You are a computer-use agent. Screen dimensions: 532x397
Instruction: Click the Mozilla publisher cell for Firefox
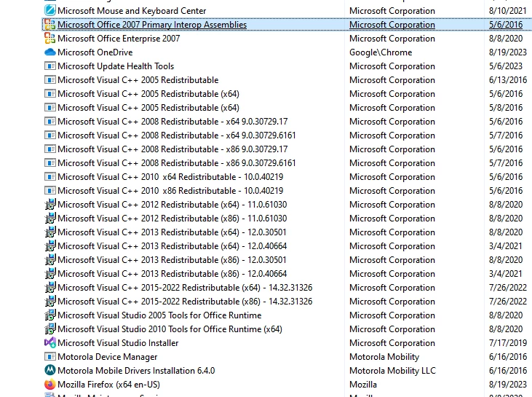click(x=363, y=385)
